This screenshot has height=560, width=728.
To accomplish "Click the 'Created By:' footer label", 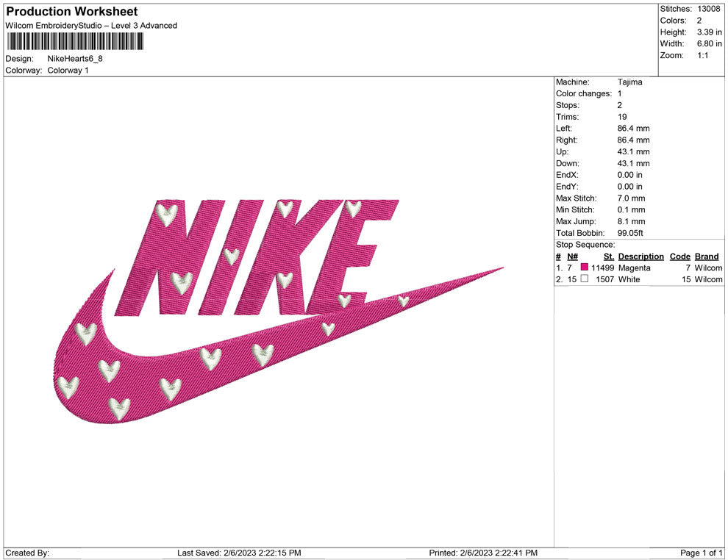I will point(27,553).
